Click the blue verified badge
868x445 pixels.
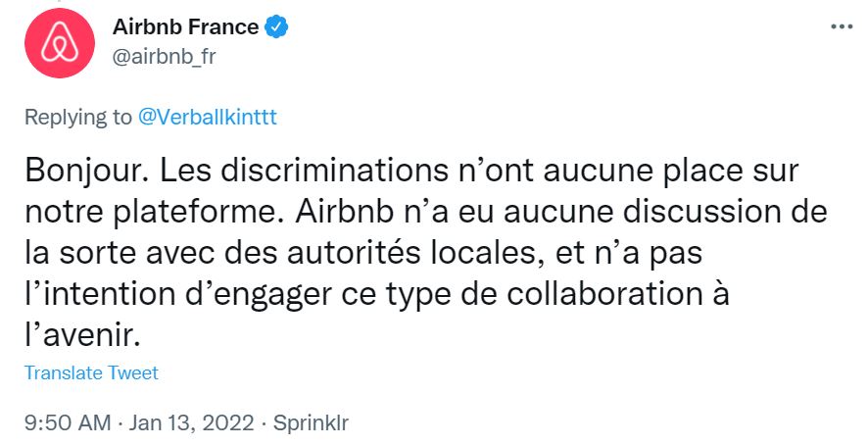coord(278,27)
